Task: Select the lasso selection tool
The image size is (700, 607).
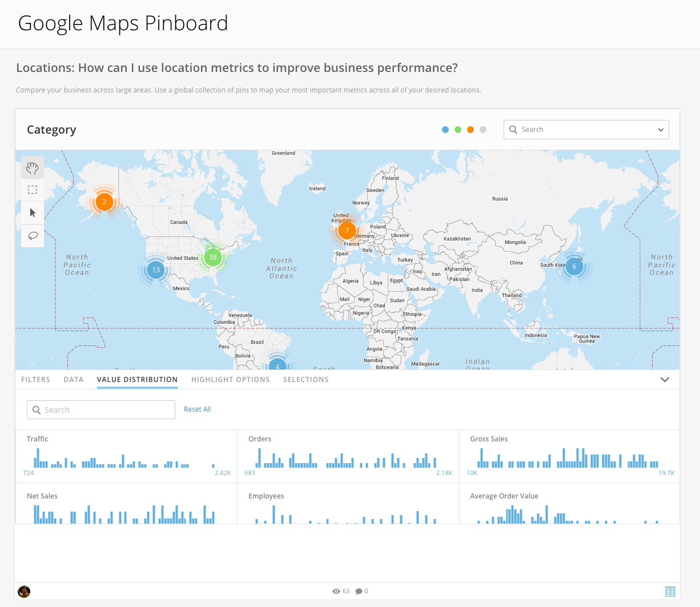Action: click(33, 235)
